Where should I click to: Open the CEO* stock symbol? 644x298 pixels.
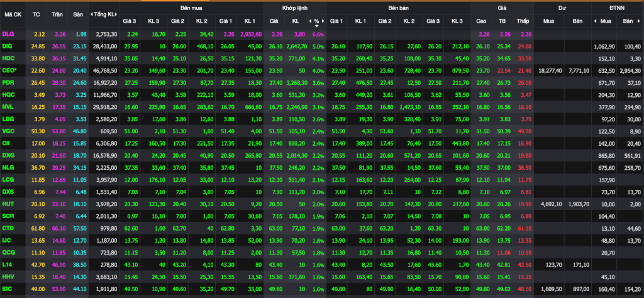[x=9, y=70]
